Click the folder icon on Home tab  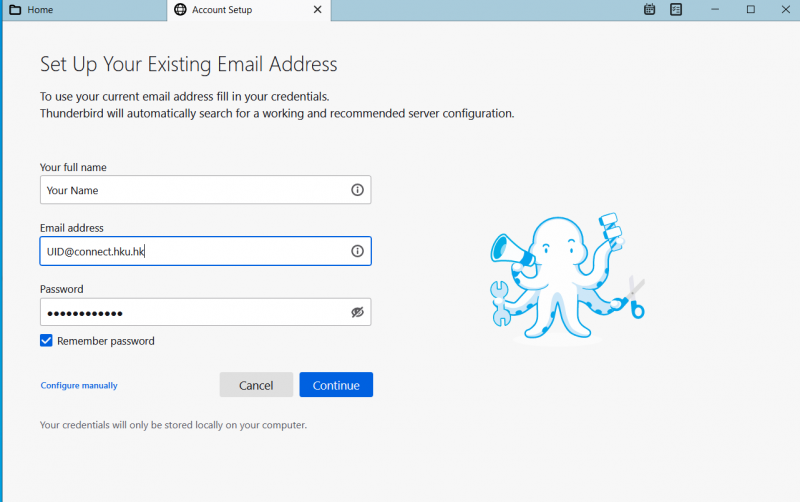pos(15,10)
